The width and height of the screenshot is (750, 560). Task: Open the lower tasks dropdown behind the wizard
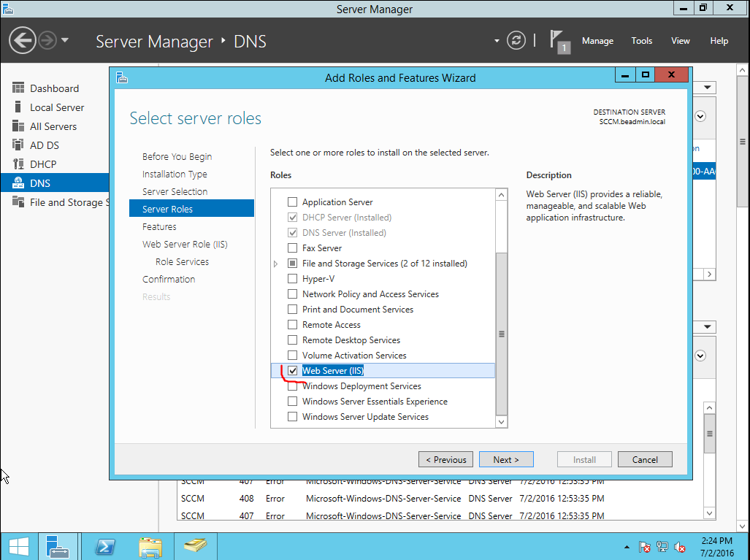(x=708, y=326)
